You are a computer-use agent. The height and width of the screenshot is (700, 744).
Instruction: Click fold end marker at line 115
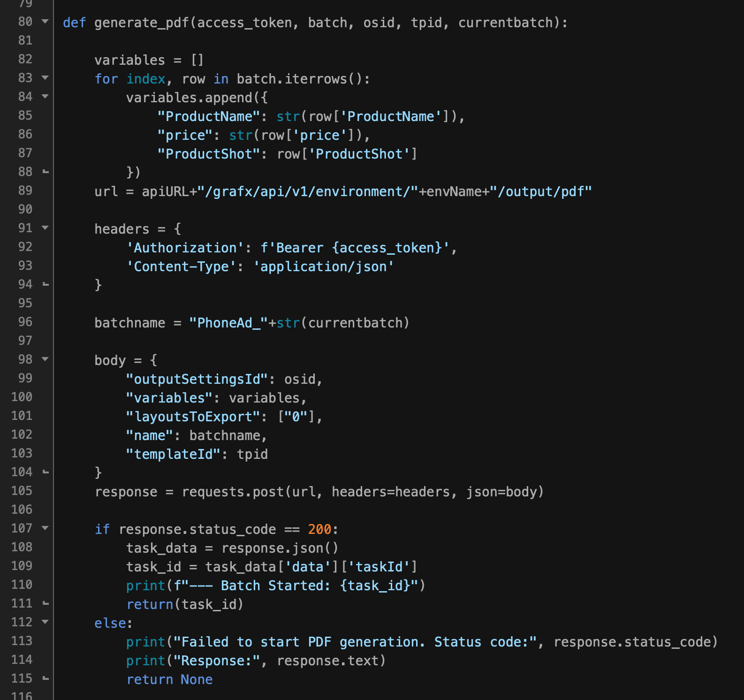click(46, 679)
